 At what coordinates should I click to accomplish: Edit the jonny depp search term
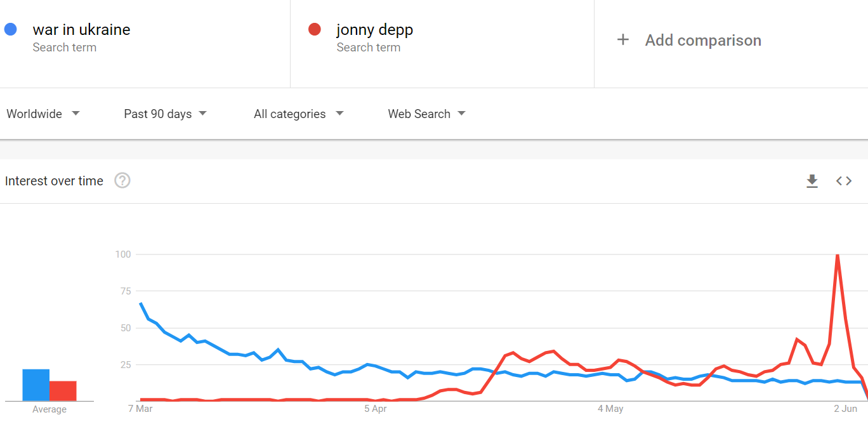[374, 30]
